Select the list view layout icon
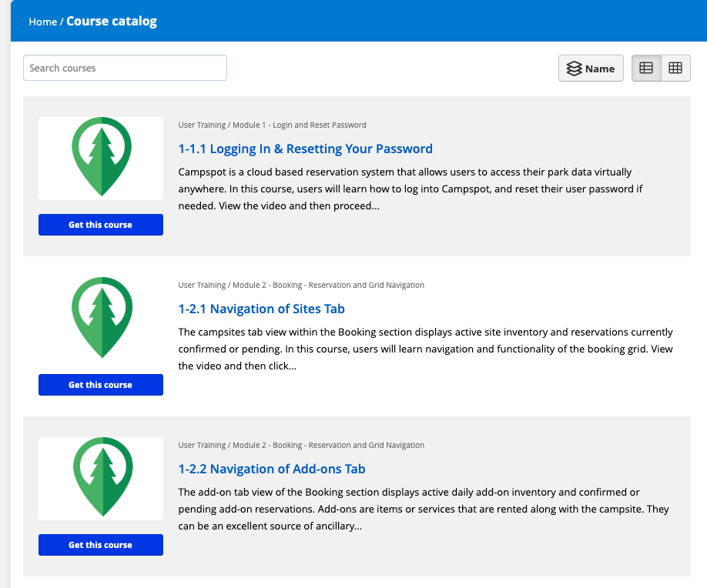Image resolution: width=707 pixels, height=588 pixels. [x=645, y=68]
